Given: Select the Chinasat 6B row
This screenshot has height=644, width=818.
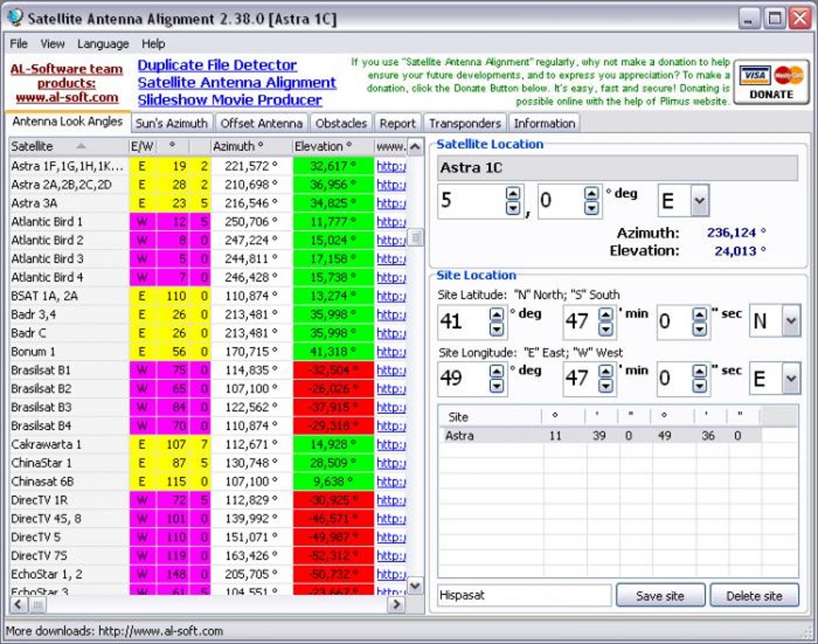Looking at the screenshot, I should tap(208, 481).
